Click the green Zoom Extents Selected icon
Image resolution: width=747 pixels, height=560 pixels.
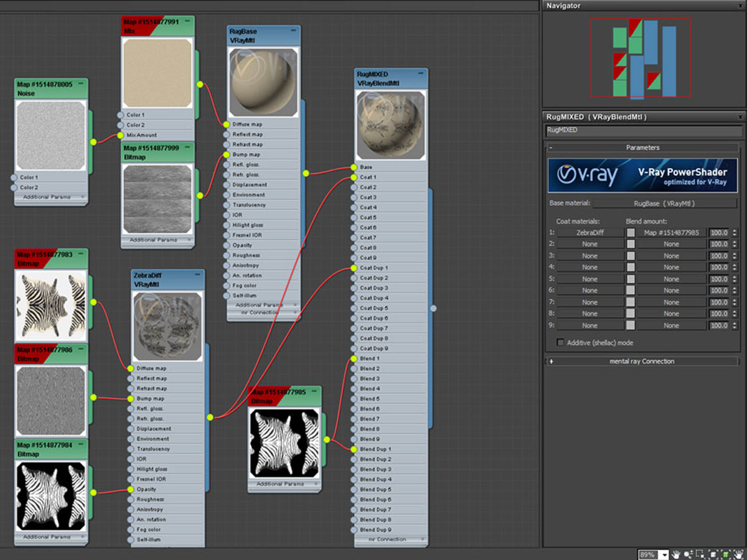pyautogui.click(x=726, y=554)
